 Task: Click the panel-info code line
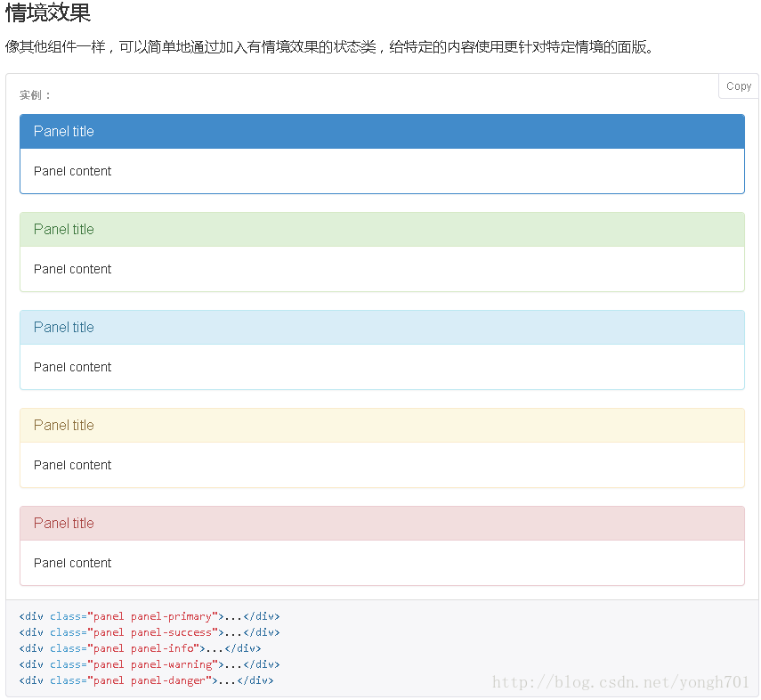tap(140, 648)
